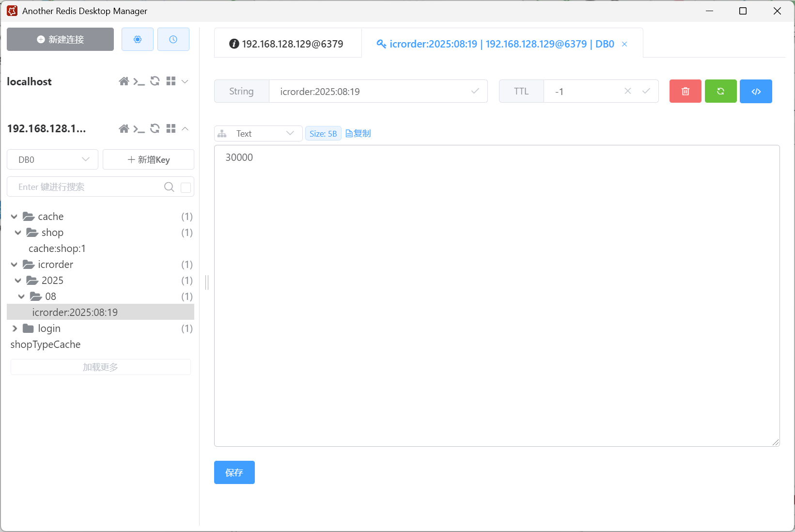Screen dimensions: 795x532
Task: Expand the login folder
Action: click(x=15, y=329)
